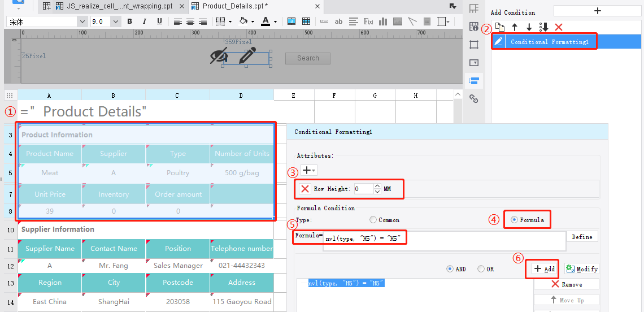Edit Conditional Formatting1 pencil icon

pos(498,41)
